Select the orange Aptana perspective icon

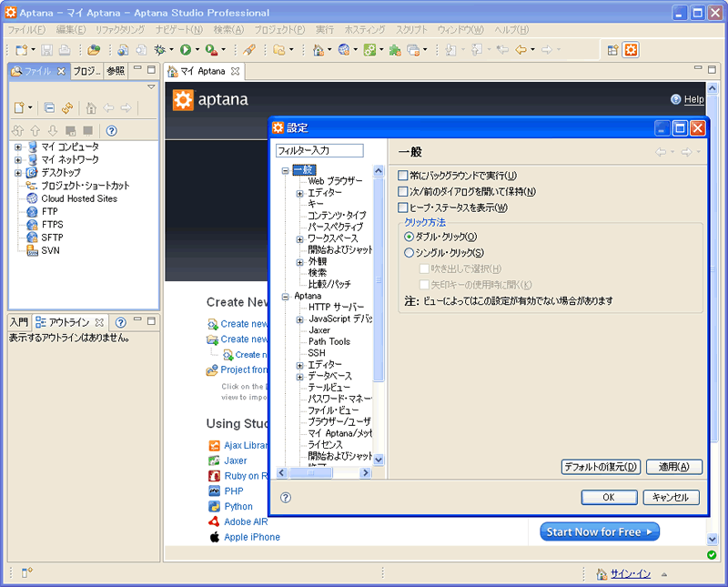(x=631, y=50)
